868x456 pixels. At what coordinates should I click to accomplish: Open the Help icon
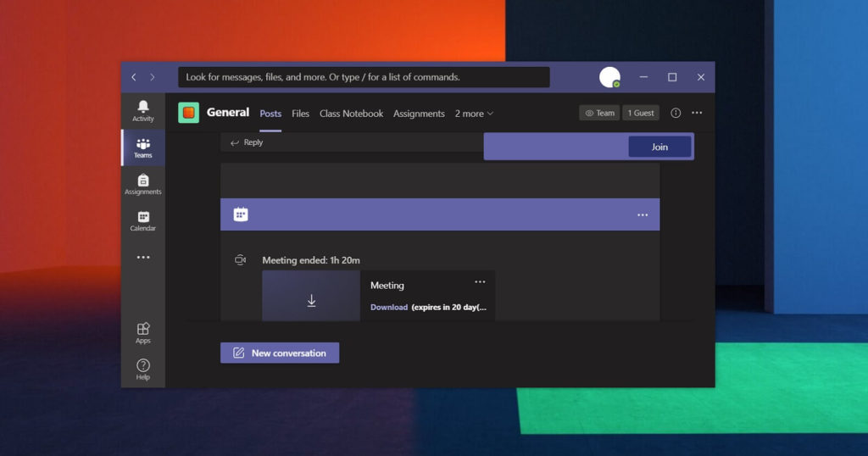[x=142, y=369]
